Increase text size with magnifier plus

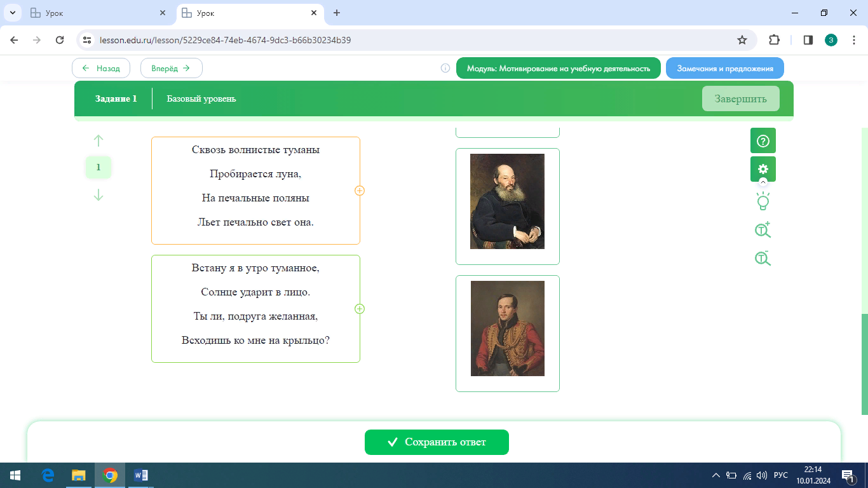coord(763,229)
